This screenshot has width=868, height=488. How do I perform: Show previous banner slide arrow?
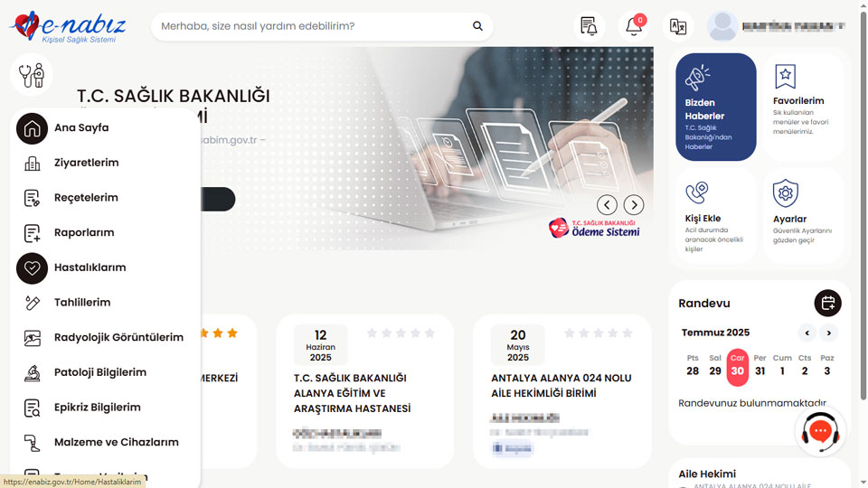coord(608,205)
